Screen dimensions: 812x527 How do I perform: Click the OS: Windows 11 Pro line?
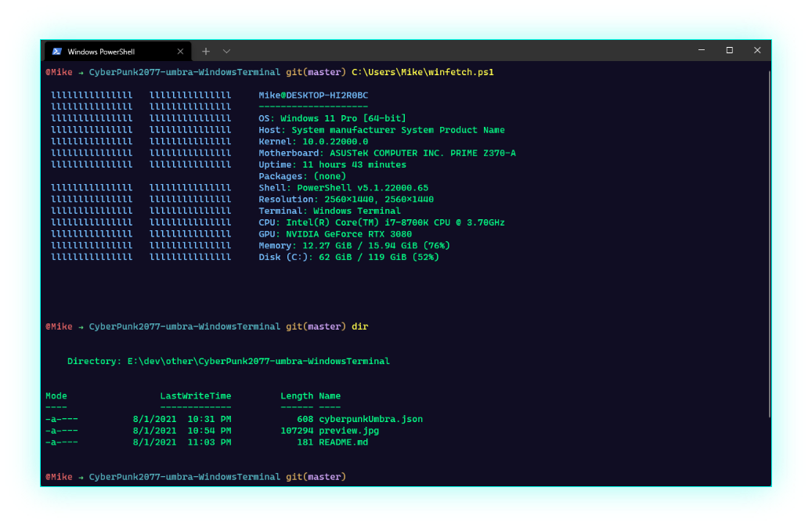[x=333, y=118]
